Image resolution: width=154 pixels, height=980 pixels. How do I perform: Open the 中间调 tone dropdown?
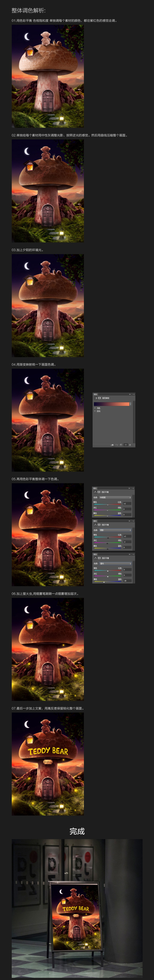coord(115,498)
